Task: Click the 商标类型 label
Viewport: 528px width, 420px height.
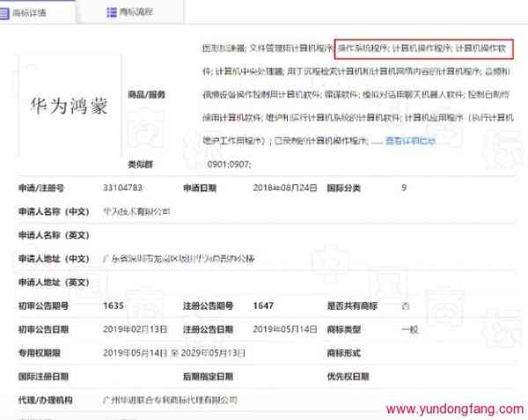Action: click(344, 329)
